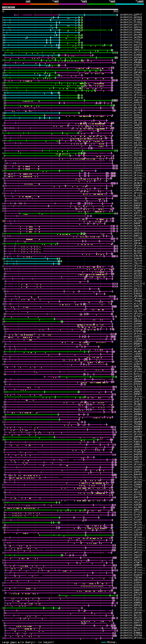Open hit UniRef100_Q42448
146x644 pixels.
tap(131, 58)
